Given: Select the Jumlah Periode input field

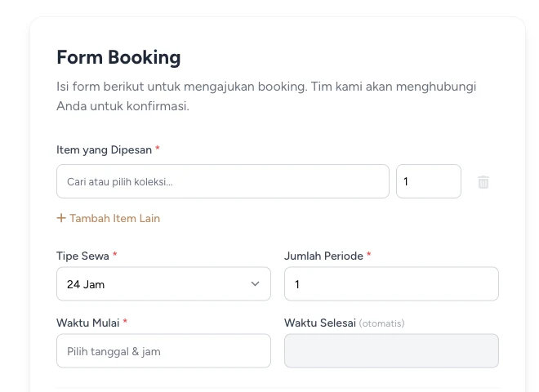Looking at the screenshot, I should [391, 284].
